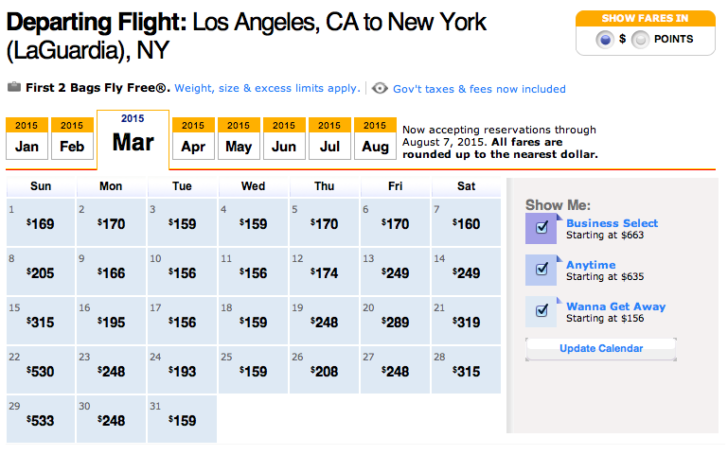Select the Points fares radio button
The width and height of the screenshot is (728, 455).
pyautogui.click(x=640, y=40)
